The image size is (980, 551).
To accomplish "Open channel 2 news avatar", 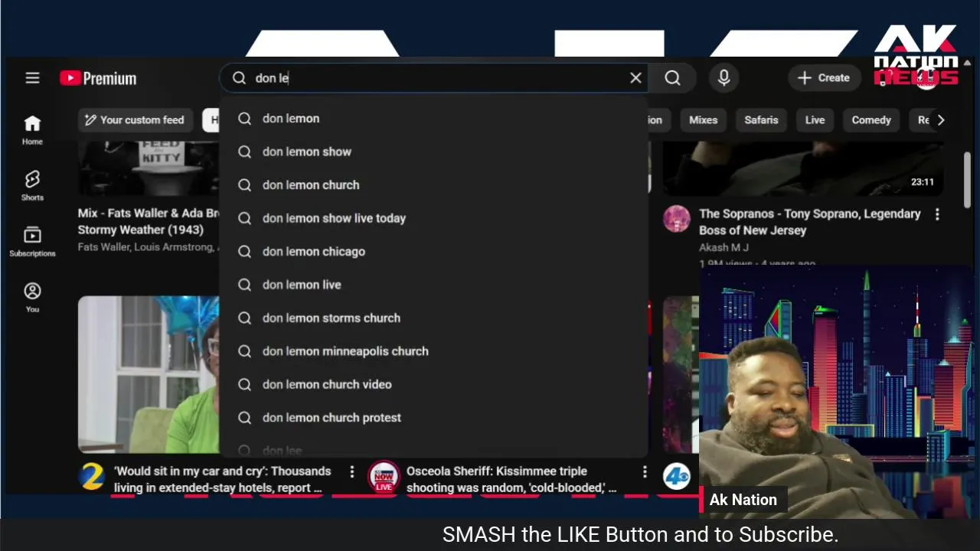I will [92, 476].
